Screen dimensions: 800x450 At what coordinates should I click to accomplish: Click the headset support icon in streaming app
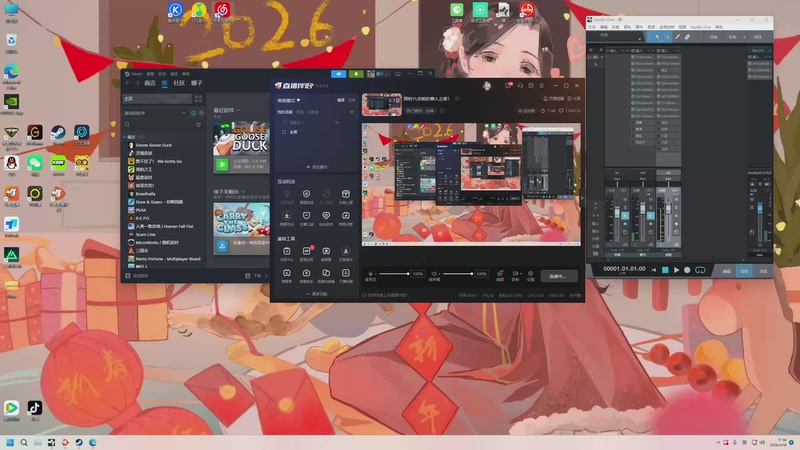520,86
